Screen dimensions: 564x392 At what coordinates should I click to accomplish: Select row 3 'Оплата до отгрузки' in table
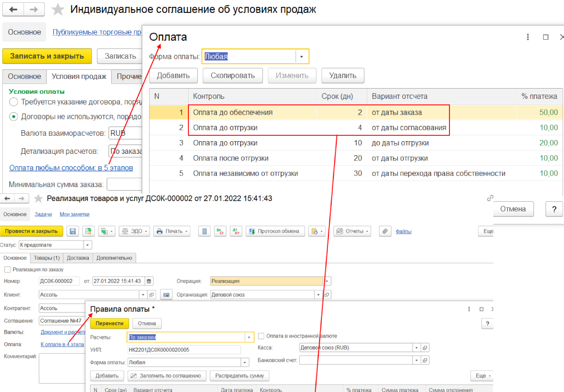[225, 143]
